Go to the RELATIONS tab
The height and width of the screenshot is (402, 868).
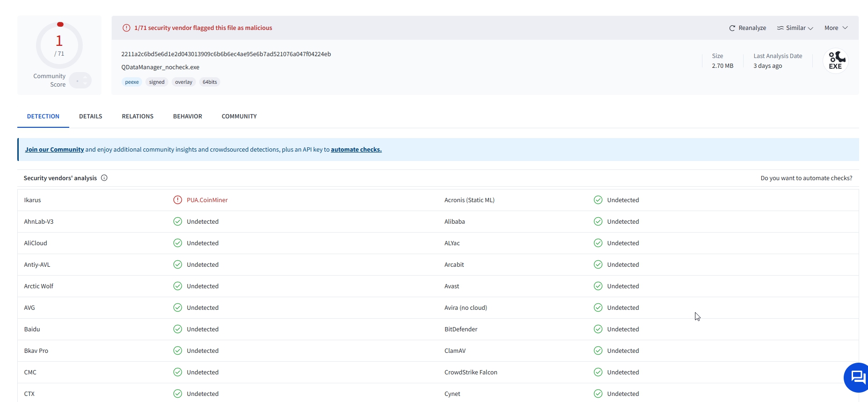tap(137, 117)
